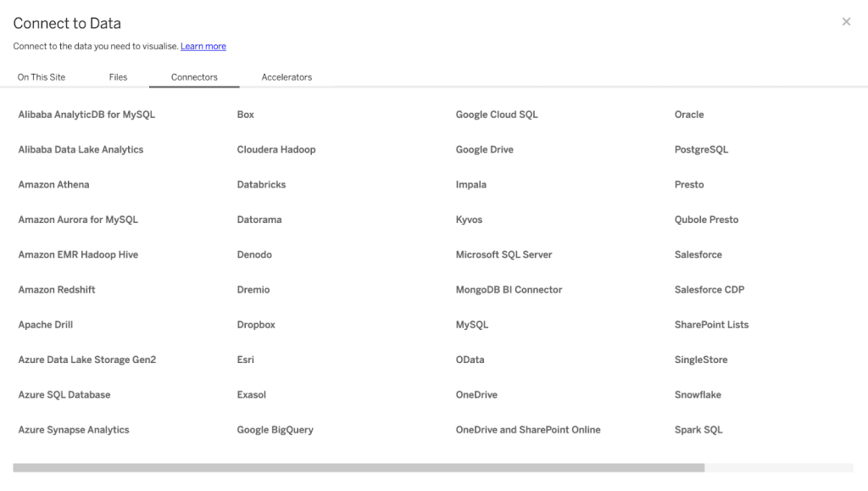
Task: Choose the Box connector
Action: click(245, 114)
